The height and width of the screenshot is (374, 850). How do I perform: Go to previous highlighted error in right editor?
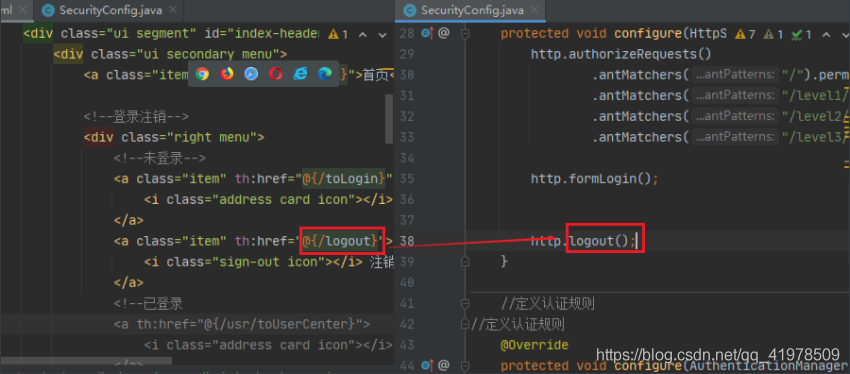(826, 34)
